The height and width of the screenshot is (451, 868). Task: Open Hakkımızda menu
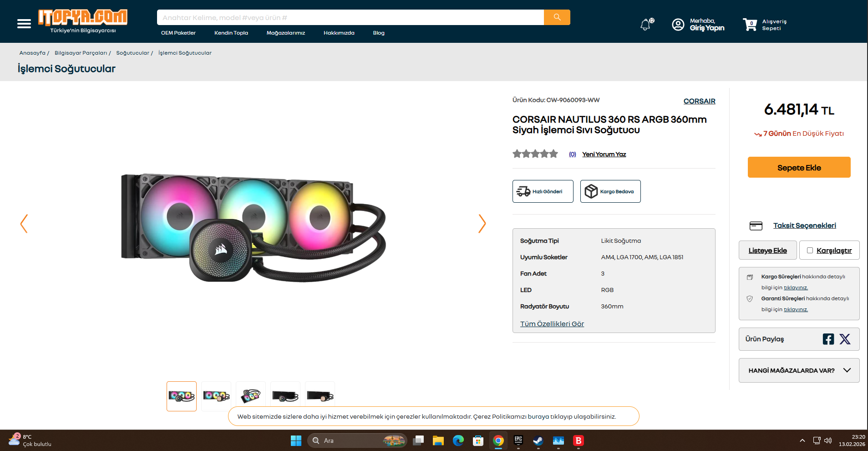[x=339, y=33]
